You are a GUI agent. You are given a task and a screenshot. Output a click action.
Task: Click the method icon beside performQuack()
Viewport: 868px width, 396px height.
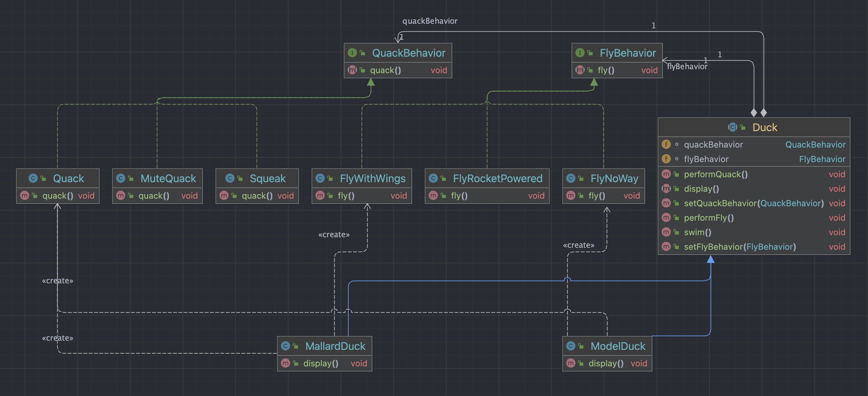(x=666, y=174)
